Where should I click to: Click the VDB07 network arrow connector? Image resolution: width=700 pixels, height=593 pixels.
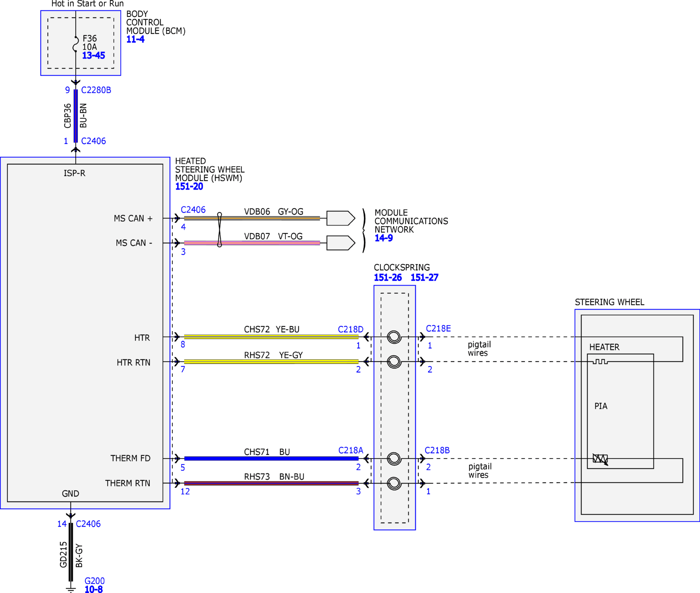pos(341,243)
